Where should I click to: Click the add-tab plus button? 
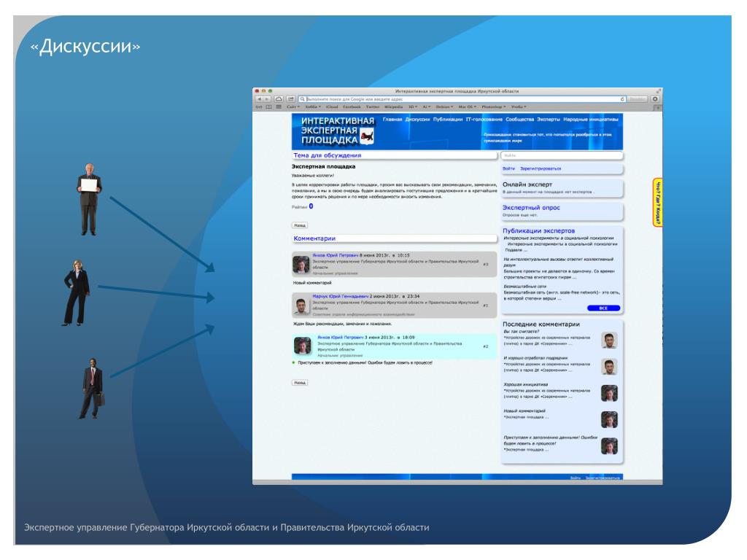(x=657, y=107)
